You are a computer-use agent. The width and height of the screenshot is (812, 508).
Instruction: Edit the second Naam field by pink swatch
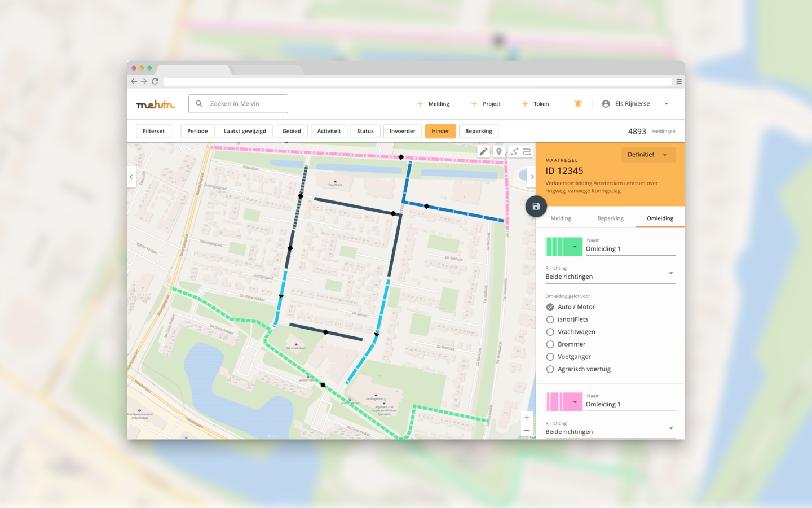630,404
